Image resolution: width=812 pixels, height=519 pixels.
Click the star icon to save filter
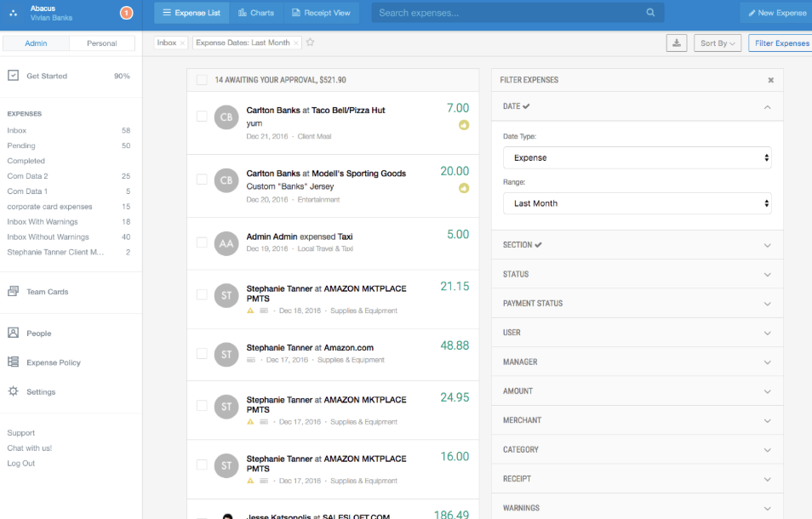click(311, 43)
